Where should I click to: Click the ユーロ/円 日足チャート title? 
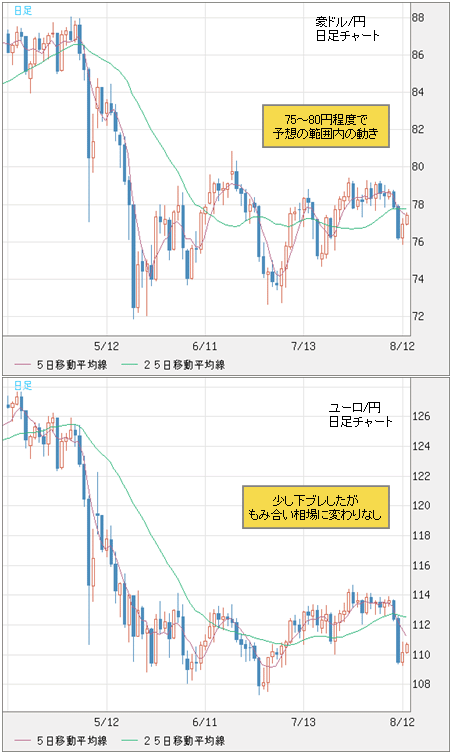pyautogui.click(x=361, y=415)
